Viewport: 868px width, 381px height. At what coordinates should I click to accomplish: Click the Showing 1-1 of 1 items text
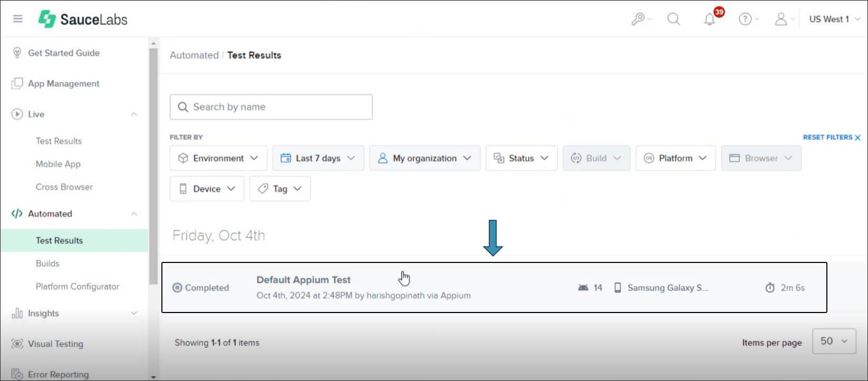(217, 343)
